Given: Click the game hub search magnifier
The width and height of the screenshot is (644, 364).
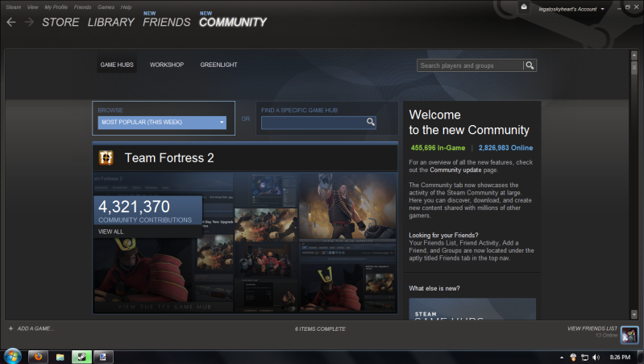Looking at the screenshot, I should (371, 122).
